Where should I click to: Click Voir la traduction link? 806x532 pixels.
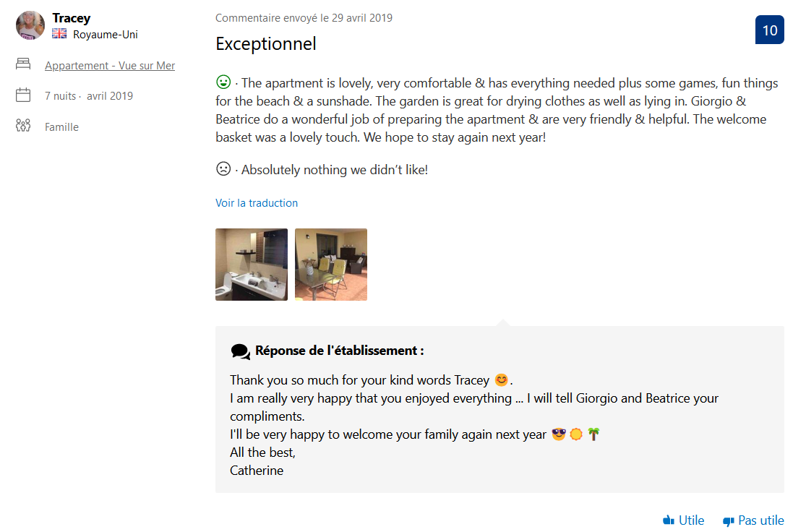point(257,203)
